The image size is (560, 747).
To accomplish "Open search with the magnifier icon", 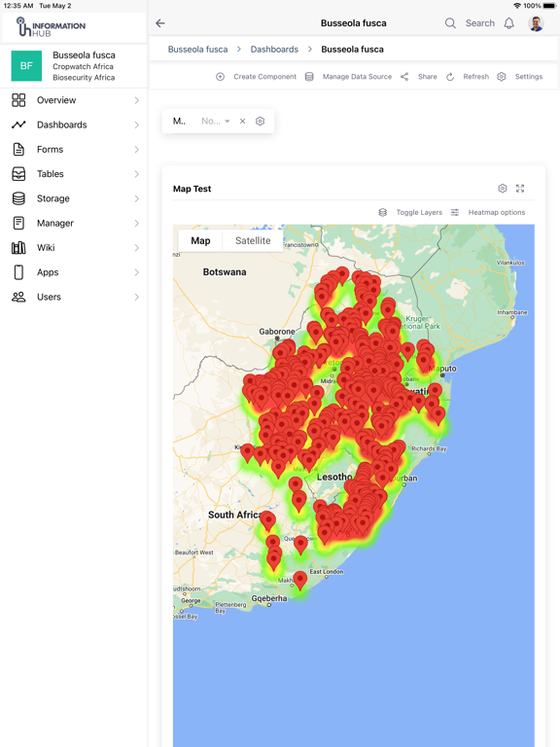I will pyautogui.click(x=450, y=23).
